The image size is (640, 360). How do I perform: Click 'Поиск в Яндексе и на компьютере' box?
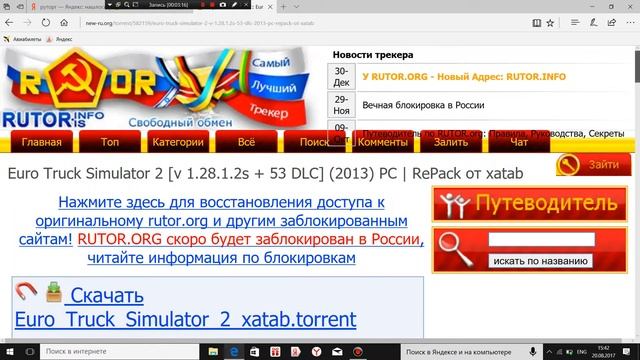click(x=462, y=352)
